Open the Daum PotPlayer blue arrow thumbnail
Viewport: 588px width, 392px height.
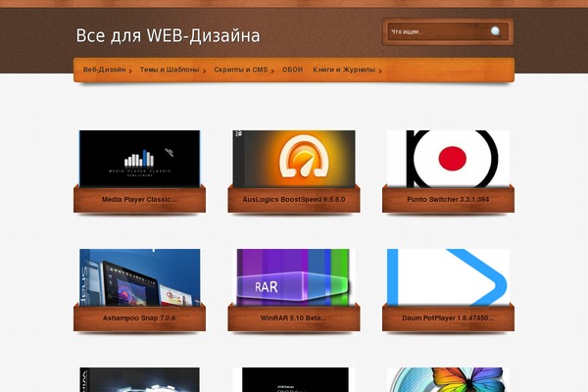point(448,277)
